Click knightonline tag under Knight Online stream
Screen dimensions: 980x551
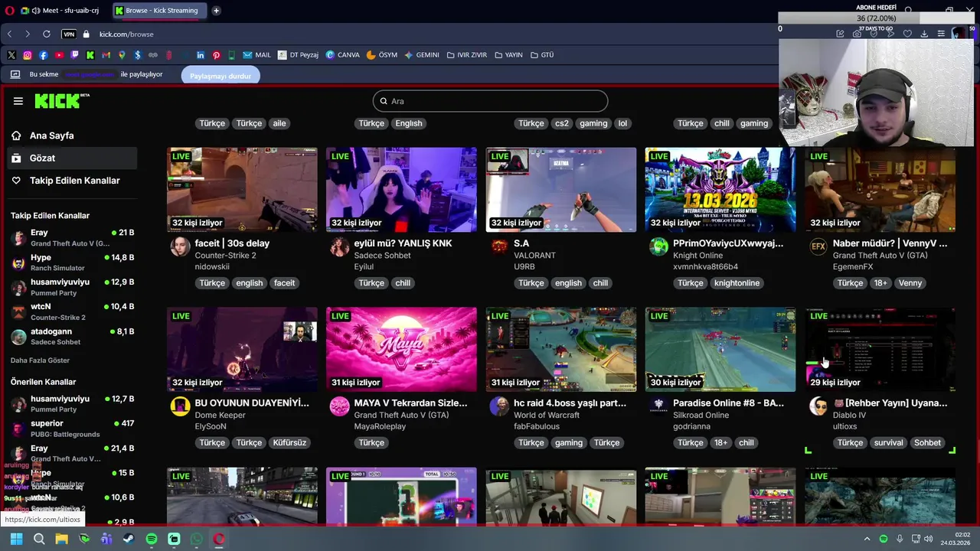click(x=737, y=283)
